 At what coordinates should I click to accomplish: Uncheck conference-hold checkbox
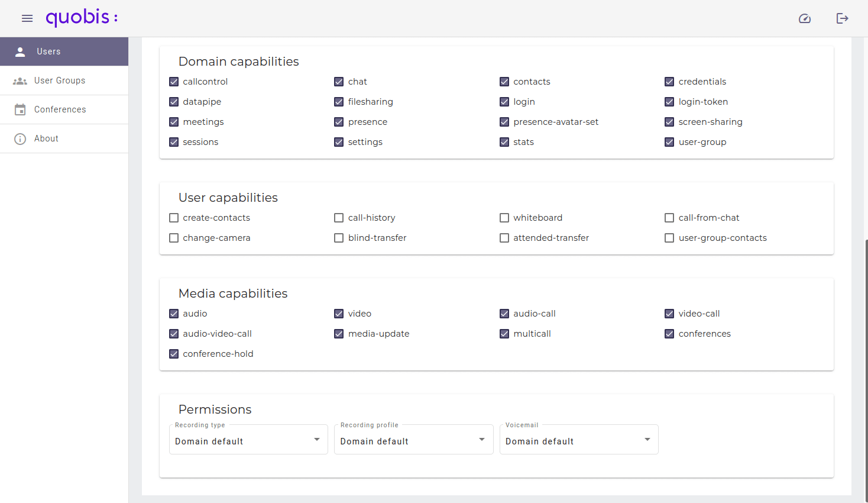tap(174, 354)
